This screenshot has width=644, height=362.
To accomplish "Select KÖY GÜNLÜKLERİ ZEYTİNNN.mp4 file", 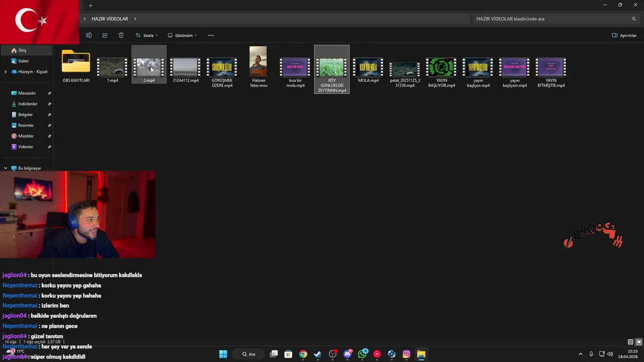I will click(x=332, y=69).
